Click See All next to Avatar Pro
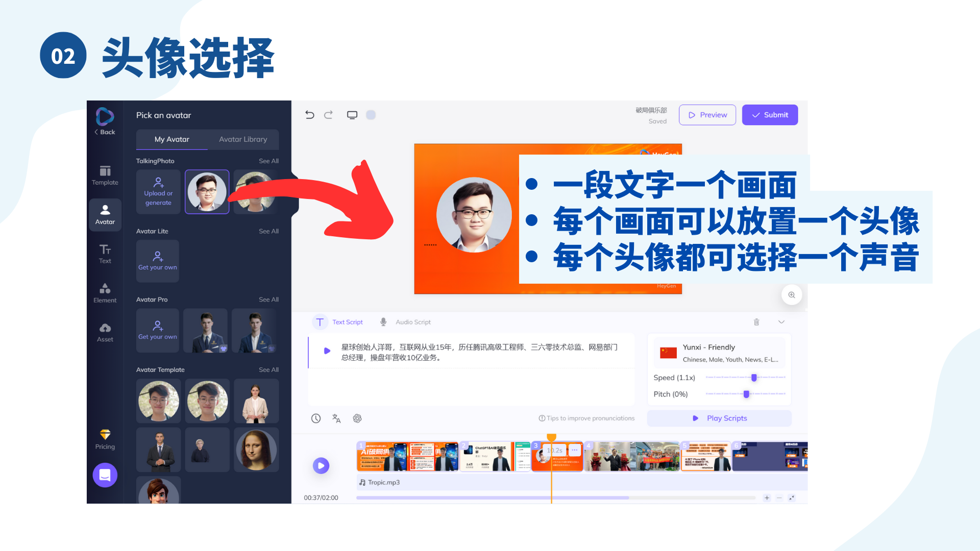Image resolution: width=980 pixels, height=551 pixels. coord(268,299)
